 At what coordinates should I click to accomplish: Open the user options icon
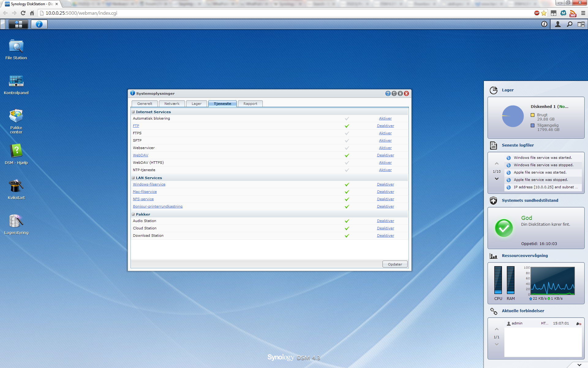tap(558, 24)
